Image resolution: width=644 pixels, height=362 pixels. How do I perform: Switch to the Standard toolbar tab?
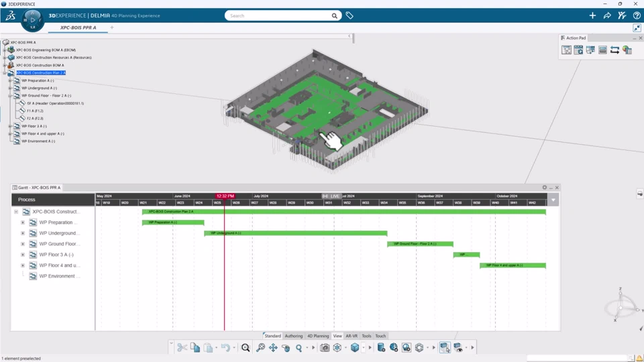272,336
